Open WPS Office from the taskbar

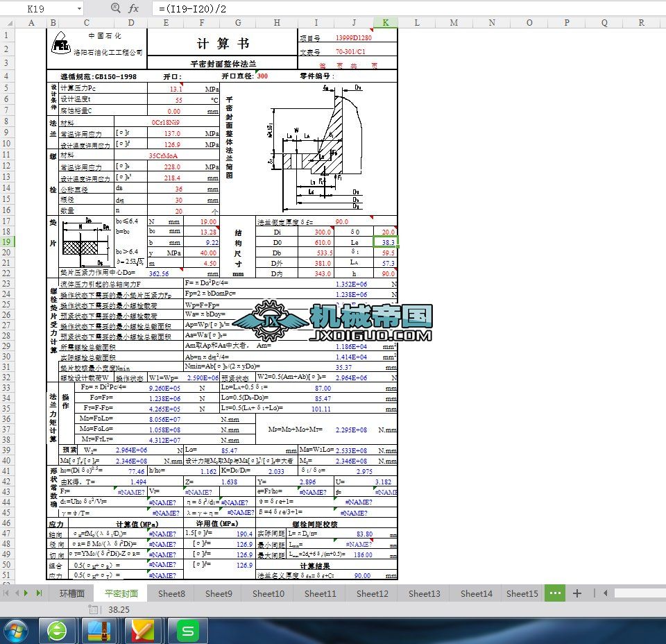coord(187,631)
